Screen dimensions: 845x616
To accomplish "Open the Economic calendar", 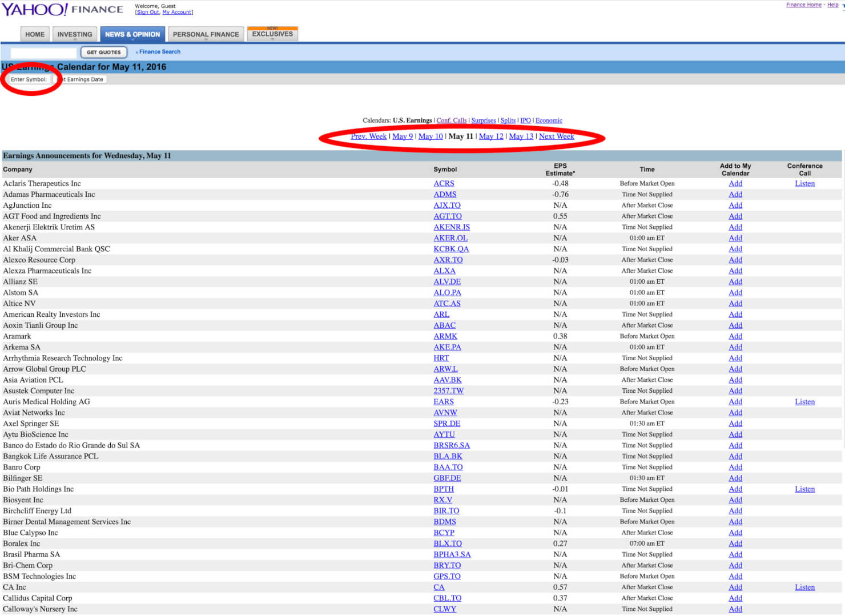I will (549, 120).
